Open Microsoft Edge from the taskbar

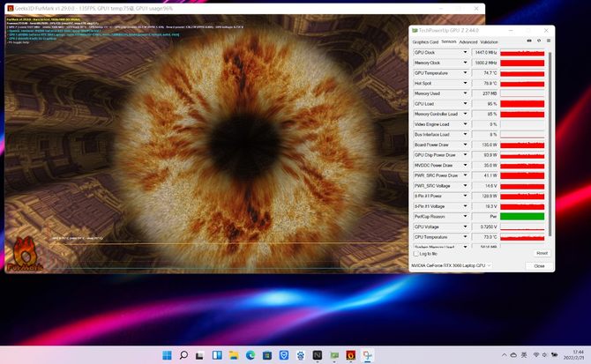[251, 355]
